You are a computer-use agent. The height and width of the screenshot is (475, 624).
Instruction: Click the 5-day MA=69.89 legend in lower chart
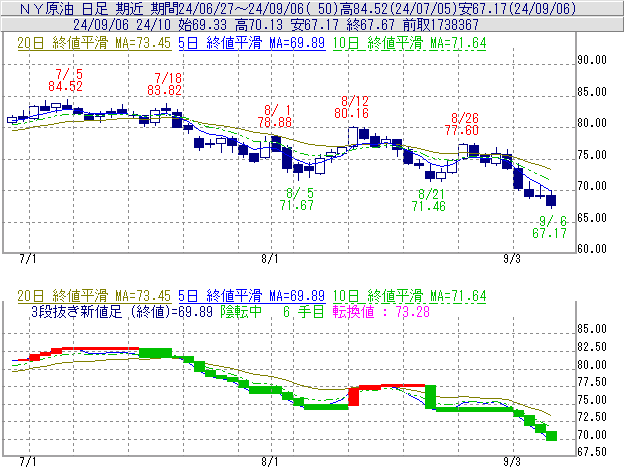[x=252, y=296]
